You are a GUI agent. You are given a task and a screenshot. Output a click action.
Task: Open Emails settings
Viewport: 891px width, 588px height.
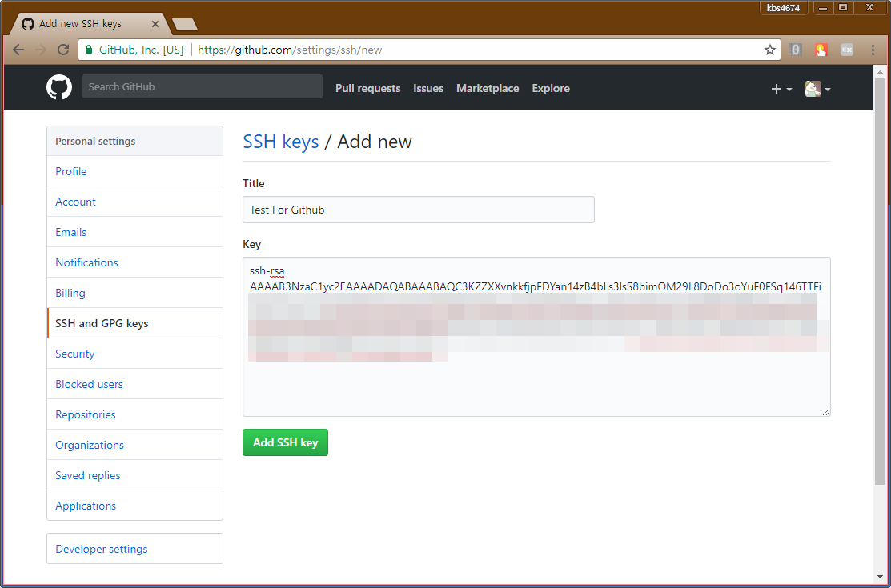134,232
